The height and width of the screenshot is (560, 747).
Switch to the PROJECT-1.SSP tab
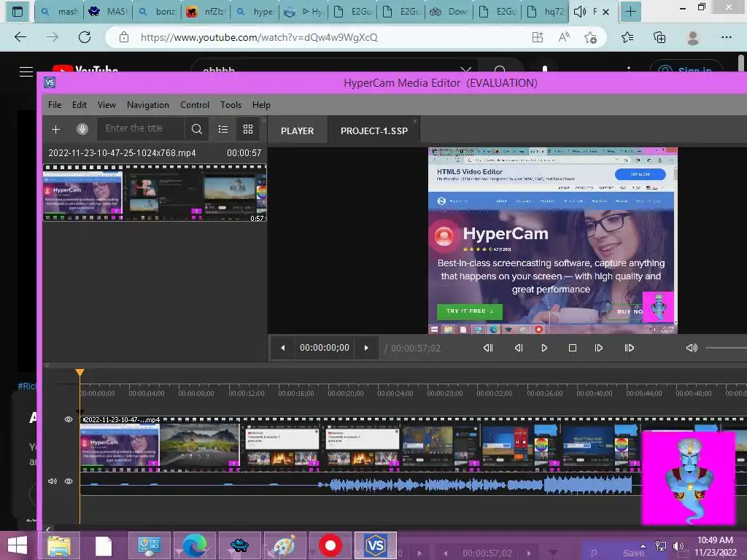tap(374, 131)
